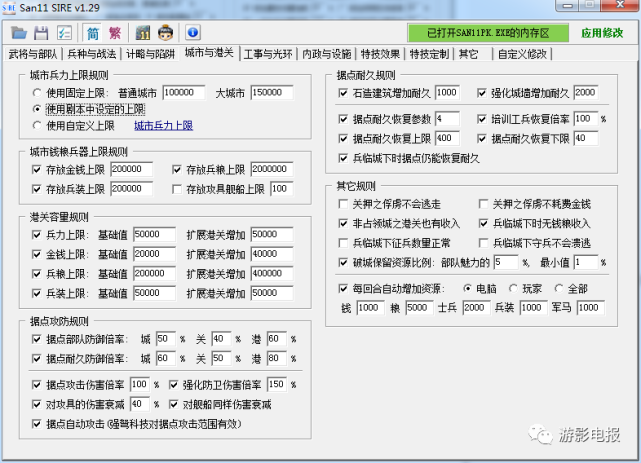Screen dimensions: 641x463
Task: Click 兵力上限 基础值 input field
Action: click(155, 234)
